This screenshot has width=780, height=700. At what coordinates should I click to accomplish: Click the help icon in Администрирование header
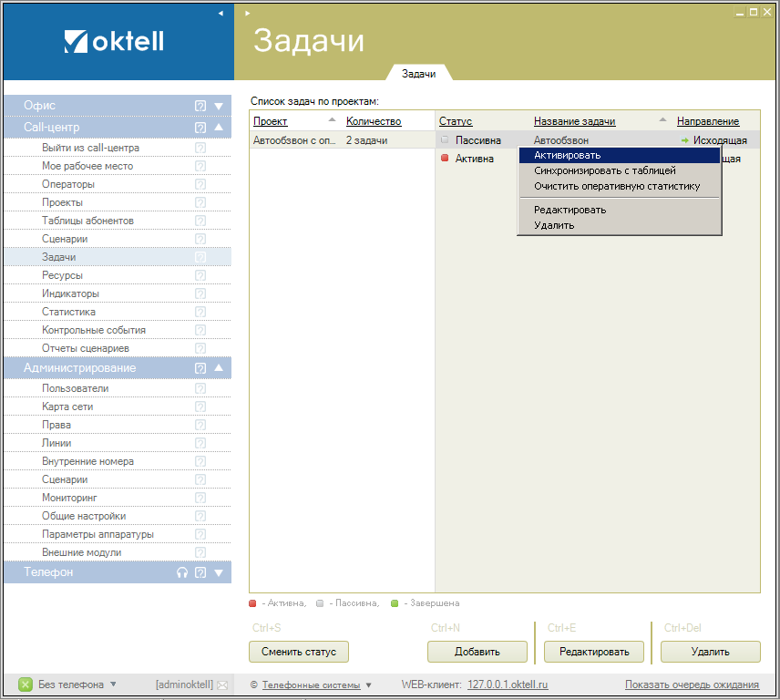(200, 368)
